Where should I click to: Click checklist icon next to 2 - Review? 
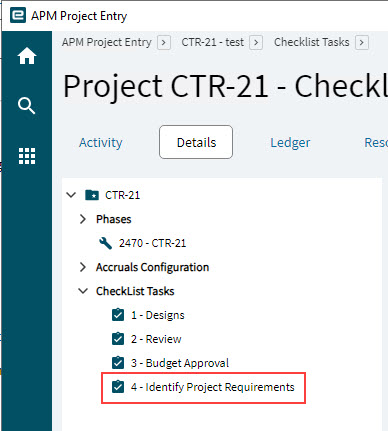pyautogui.click(x=118, y=339)
